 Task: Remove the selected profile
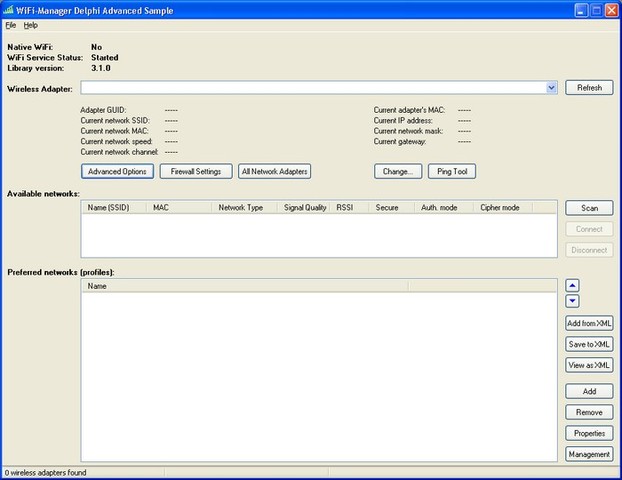589,412
